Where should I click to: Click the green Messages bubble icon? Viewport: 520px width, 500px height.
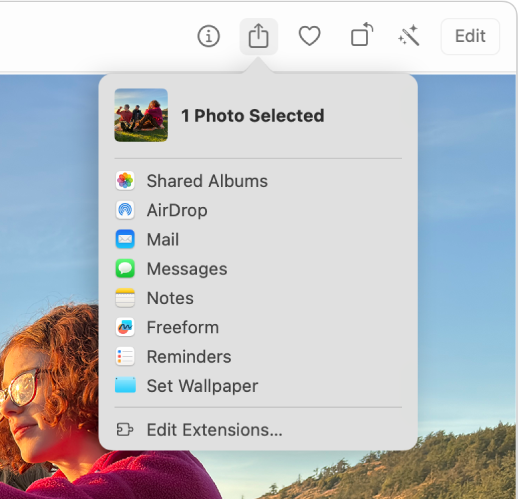pyautogui.click(x=125, y=269)
